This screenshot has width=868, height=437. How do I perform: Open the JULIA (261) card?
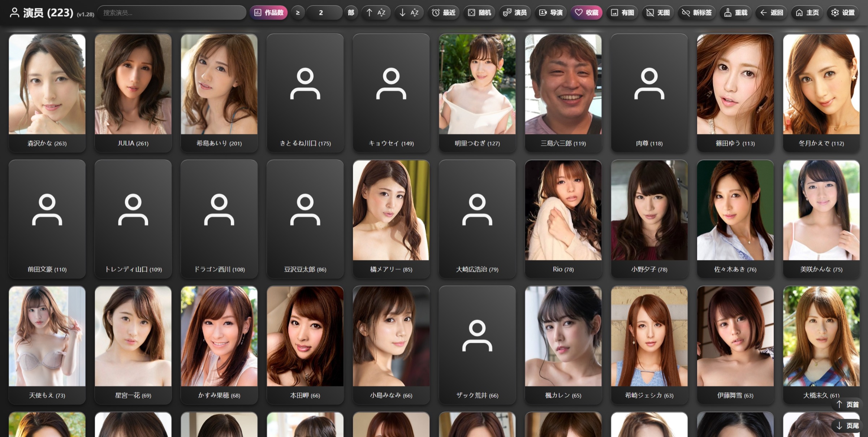point(133,93)
